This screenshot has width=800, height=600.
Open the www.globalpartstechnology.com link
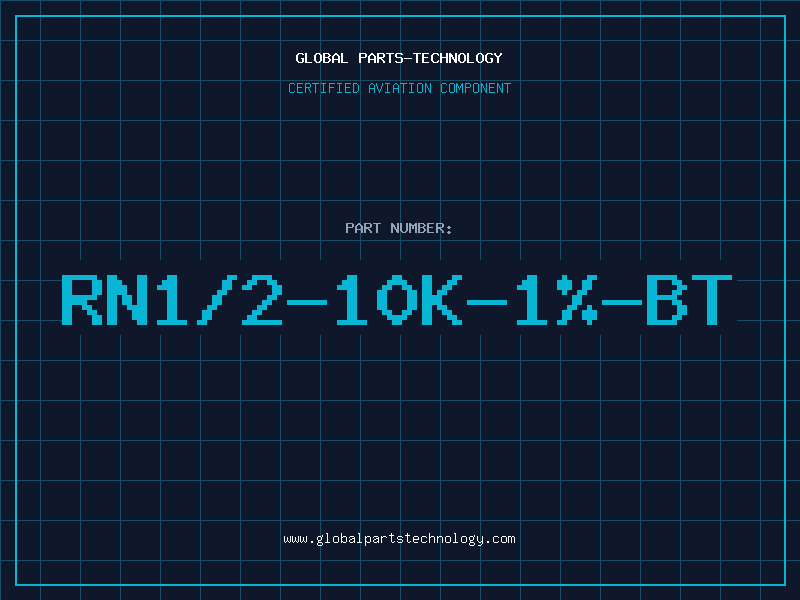[x=399, y=539]
